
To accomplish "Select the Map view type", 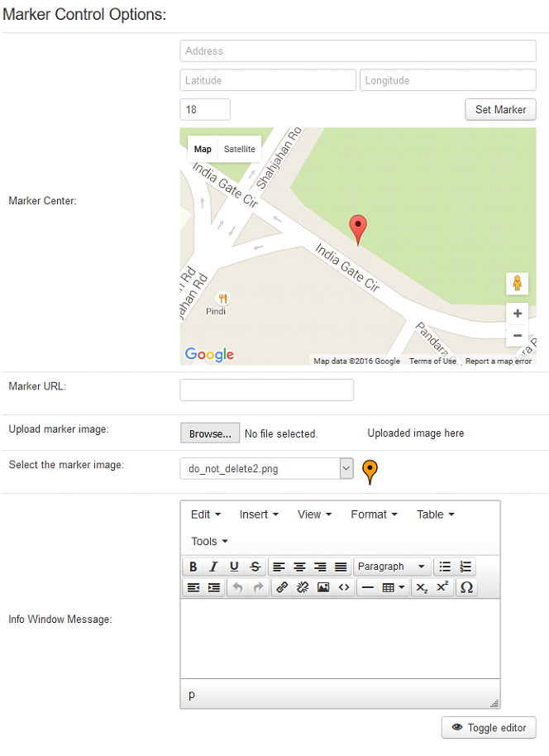I will coord(203,150).
